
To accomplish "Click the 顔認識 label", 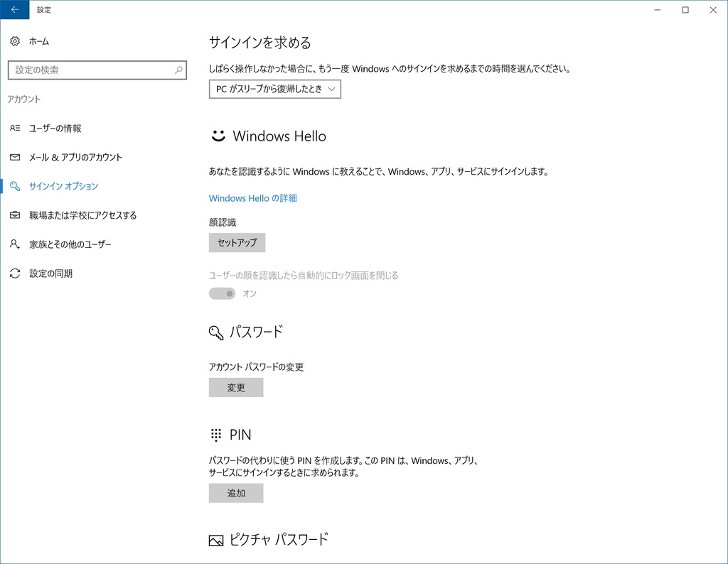I will [x=223, y=222].
